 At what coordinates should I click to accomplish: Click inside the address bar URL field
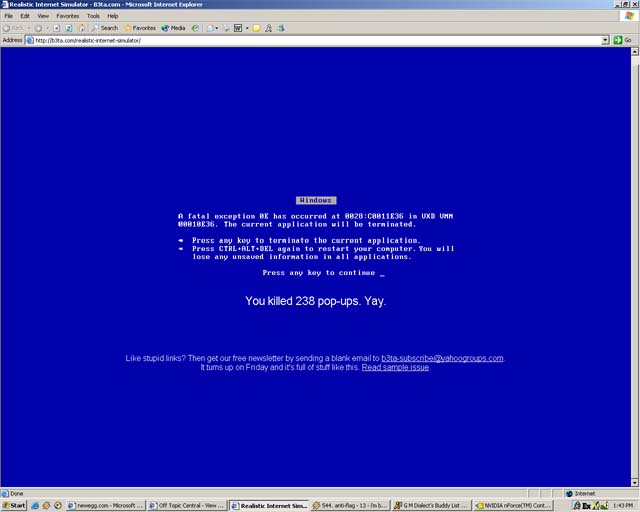[x=314, y=40]
